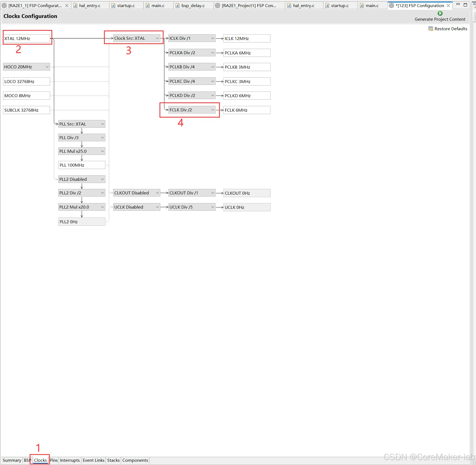Click Restore Defaults
Viewport: 476px width, 465px height.
[x=450, y=29]
